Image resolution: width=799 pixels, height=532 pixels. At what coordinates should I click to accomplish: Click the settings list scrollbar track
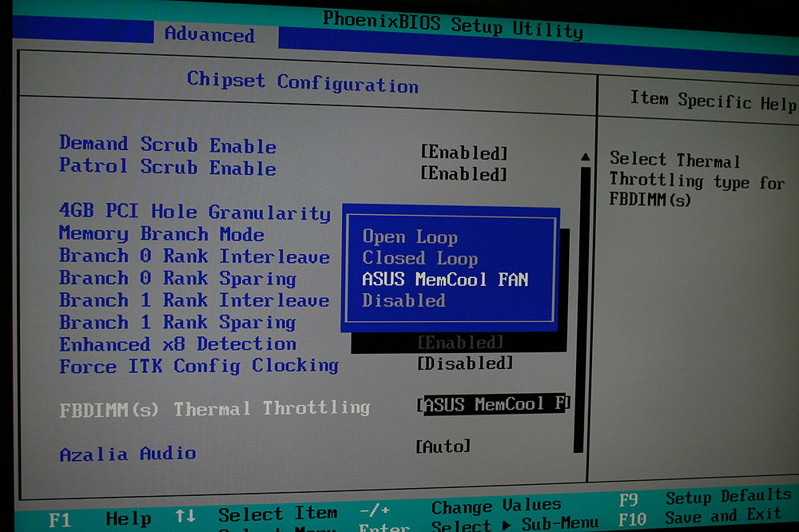point(581,308)
